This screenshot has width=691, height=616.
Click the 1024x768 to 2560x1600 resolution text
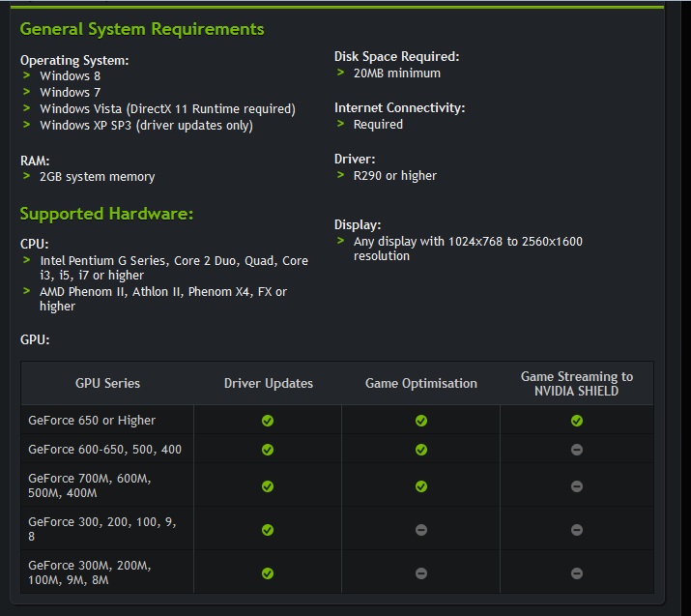coord(468,249)
